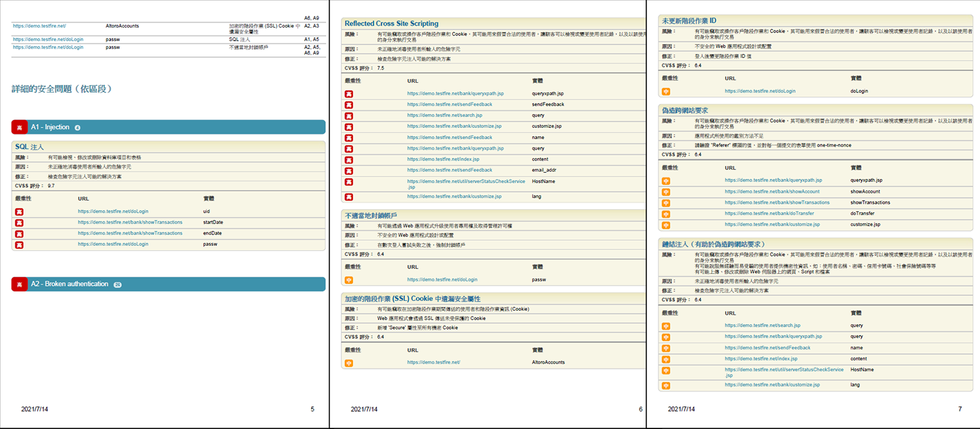Image resolution: width=980 pixels, height=429 pixels.
Task: Click the 偽造跨網站要求 severity icon for entity customize.jsp
Action: tap(666, 226)
